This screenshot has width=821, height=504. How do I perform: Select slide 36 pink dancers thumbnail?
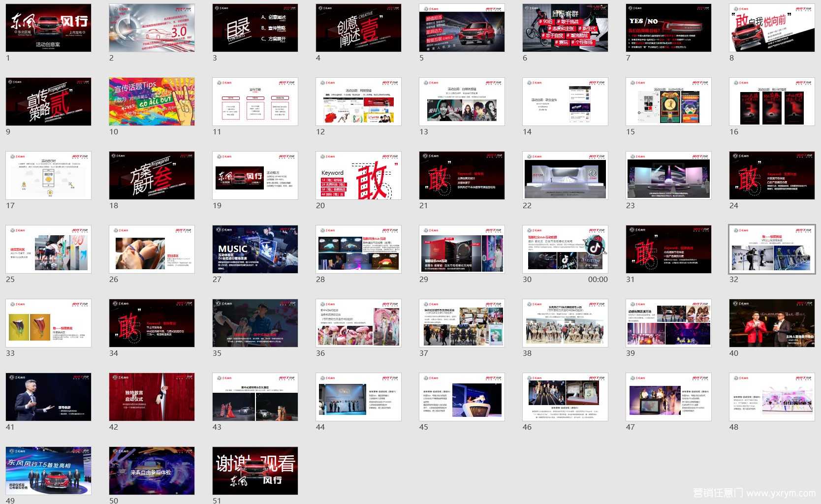358,323
